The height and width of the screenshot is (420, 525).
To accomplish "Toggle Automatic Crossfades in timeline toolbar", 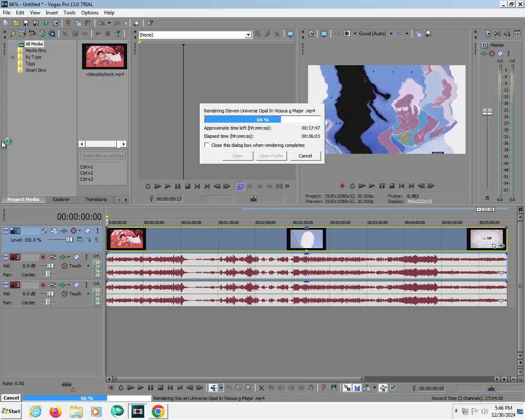I will [x=357, y=388].
